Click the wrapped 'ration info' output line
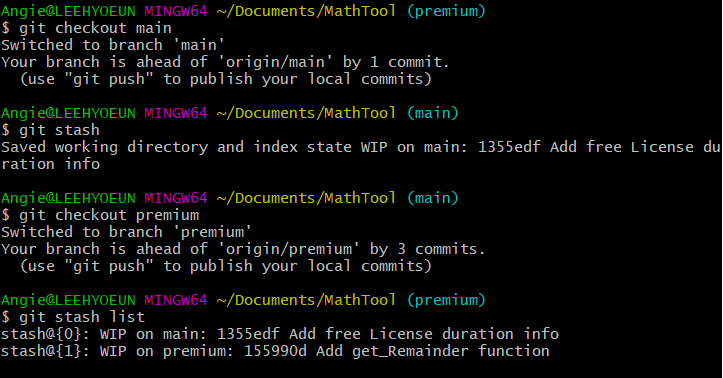The image size is (723, 378). (50, 164)
